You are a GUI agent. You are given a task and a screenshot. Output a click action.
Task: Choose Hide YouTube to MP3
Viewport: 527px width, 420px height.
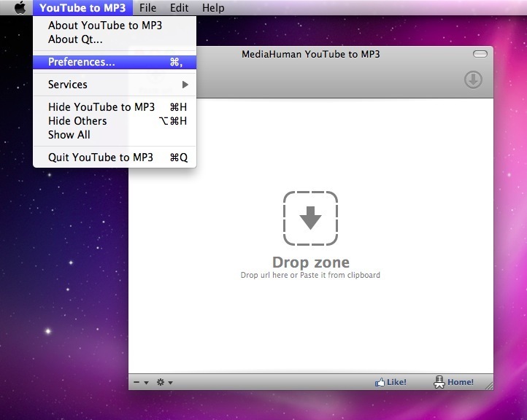click(x=101, y=107)
